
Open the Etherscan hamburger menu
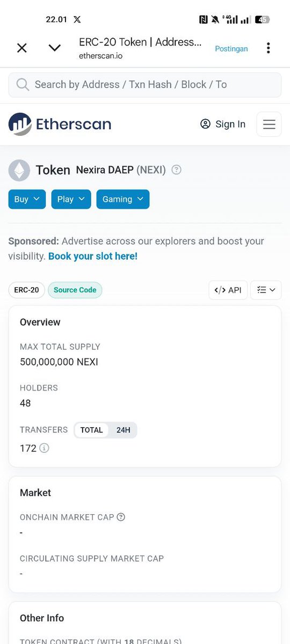pyautogui.click(x=269, y=125)
